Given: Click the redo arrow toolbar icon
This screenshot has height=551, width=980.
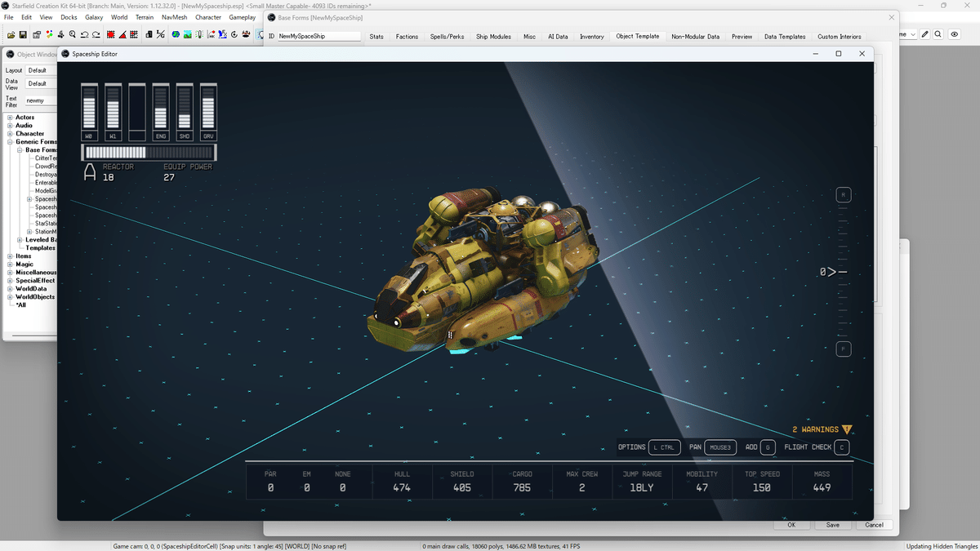Looking at the screenshot, I should click(96, 34).
